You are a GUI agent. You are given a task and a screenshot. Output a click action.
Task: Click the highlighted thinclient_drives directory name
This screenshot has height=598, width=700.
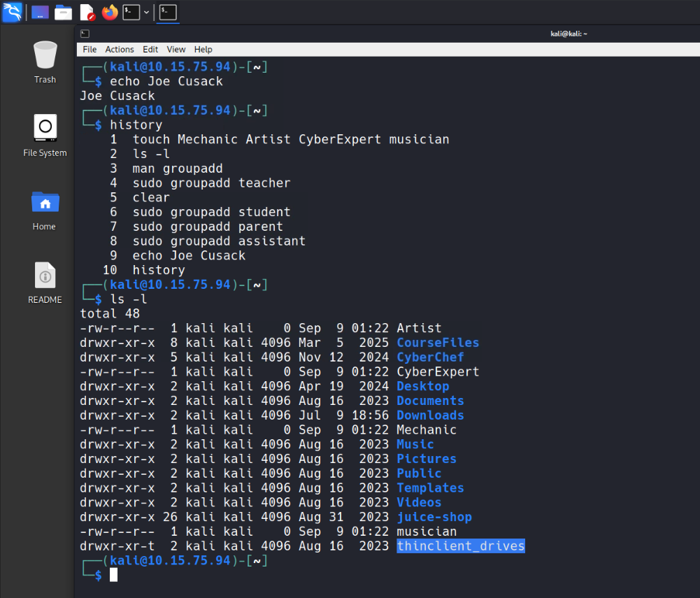(x=460, y=546)
